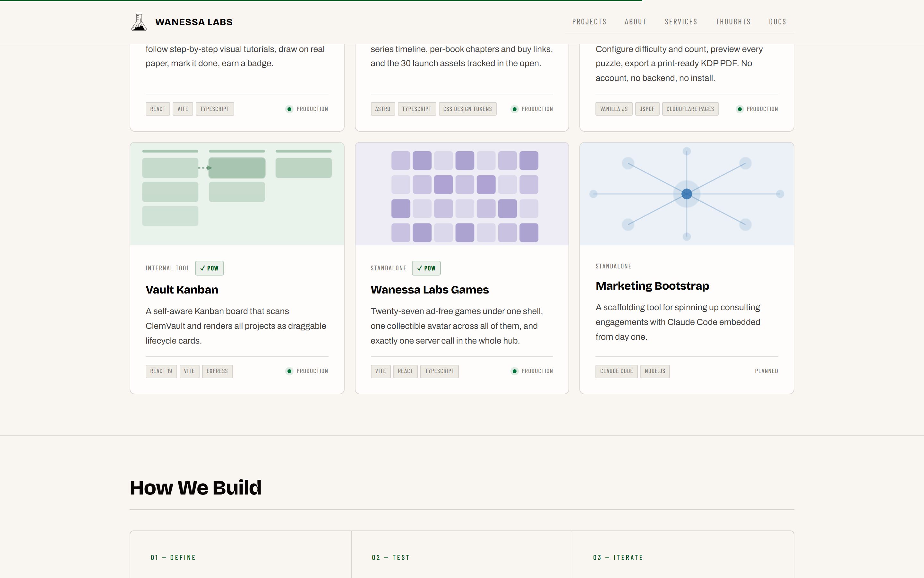The width and height of the screenshot is (924, 578).
Task: Click the PoW badge on Wanessa Labs Games
Action: tap(426, 268)
